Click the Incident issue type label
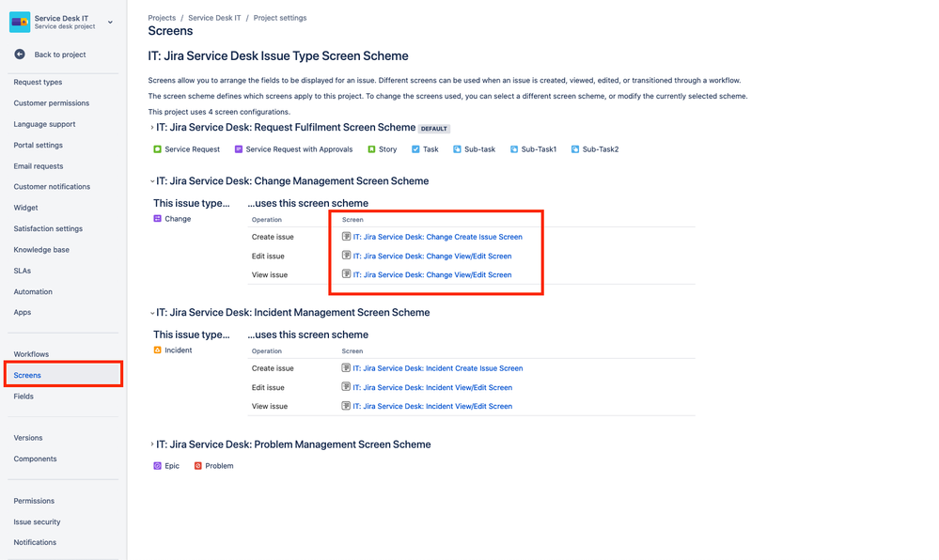 pyautogui.click(x=179, y=350)
